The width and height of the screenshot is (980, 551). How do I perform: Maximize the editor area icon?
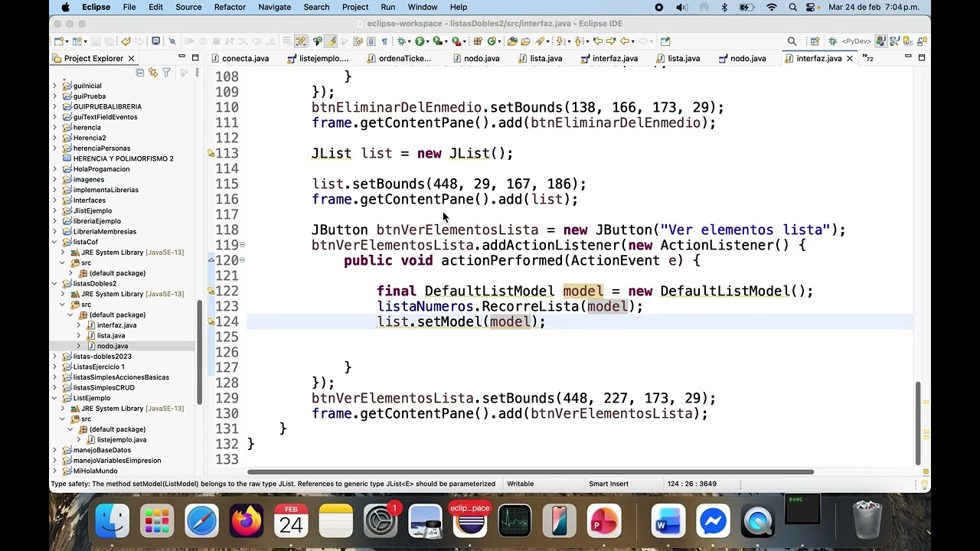coord(922,57)
